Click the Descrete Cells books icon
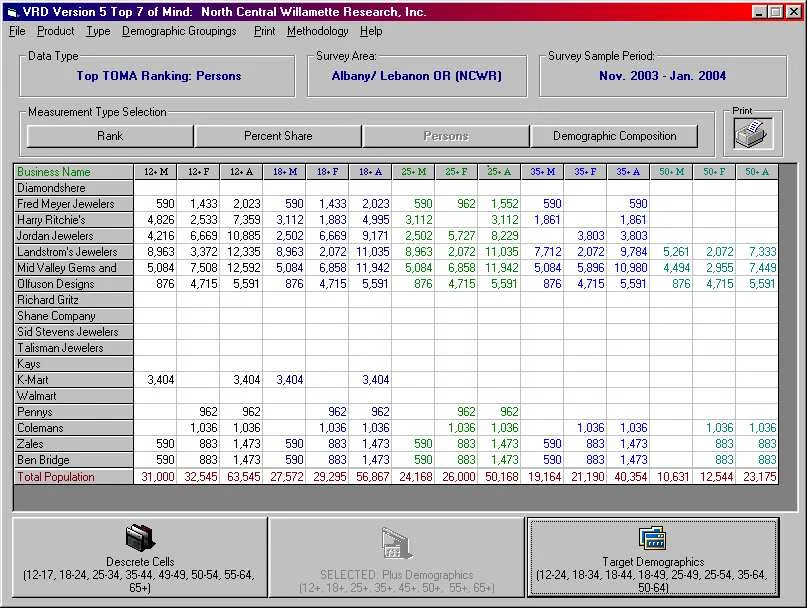Viewport: 807px width, 608px height. pyautogui.click(x=140, y=537)
